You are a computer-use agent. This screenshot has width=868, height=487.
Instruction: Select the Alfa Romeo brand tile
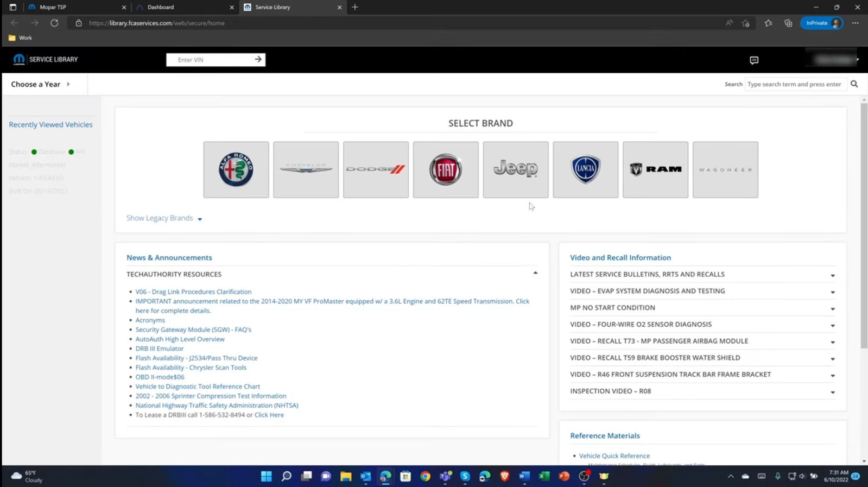click(x=236, y=170)
